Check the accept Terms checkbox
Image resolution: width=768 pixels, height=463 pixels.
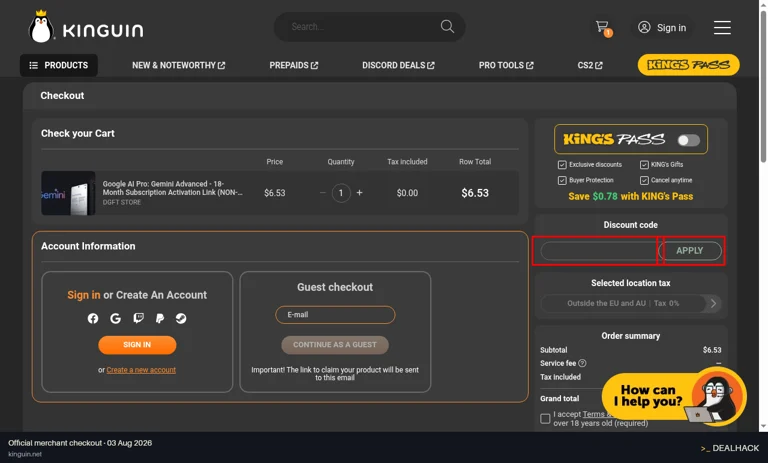tap(545, 419)
